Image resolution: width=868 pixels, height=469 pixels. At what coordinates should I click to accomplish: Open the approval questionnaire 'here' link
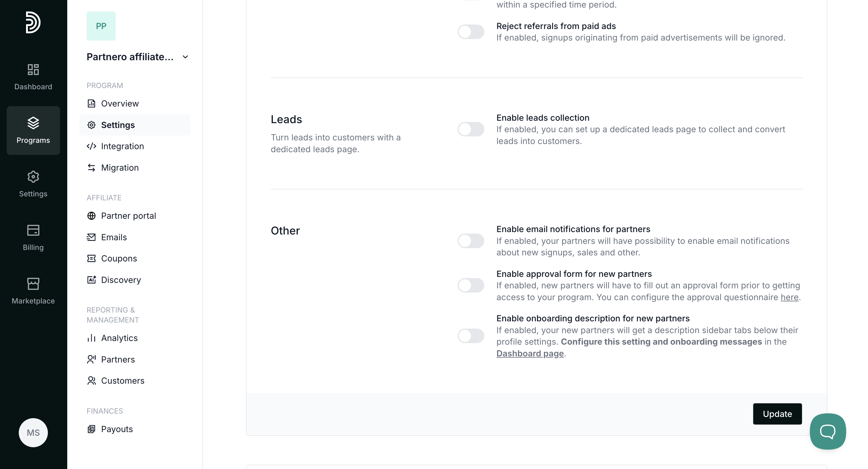click(789, 297)
